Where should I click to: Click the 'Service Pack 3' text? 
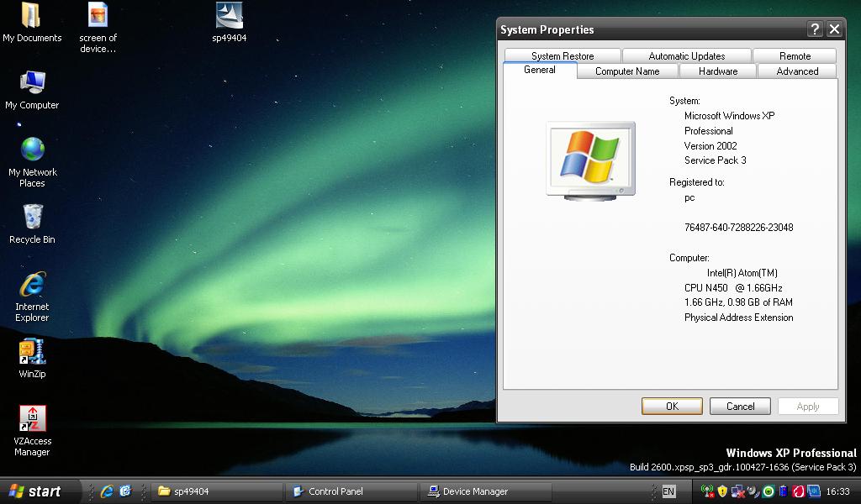point(715,160)
